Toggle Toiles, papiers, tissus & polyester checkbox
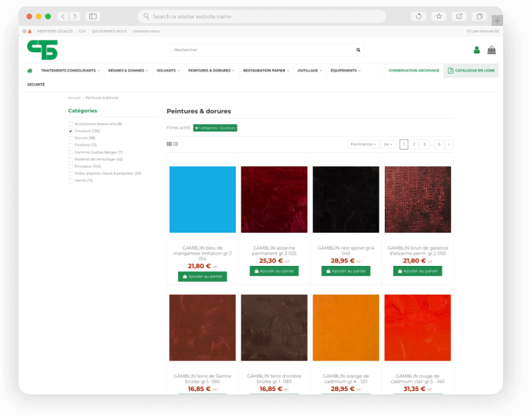532x416 pixels. point(71,174)
